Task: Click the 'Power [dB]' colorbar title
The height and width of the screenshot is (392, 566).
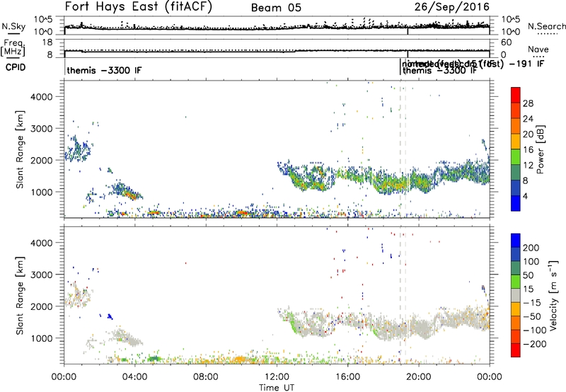Action: coord(540,149)
